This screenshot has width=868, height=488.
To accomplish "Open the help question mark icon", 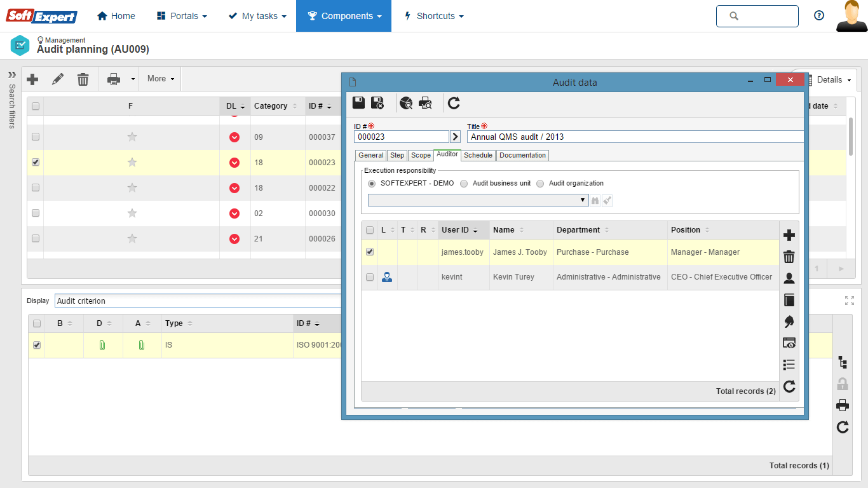I will [819, 16].
